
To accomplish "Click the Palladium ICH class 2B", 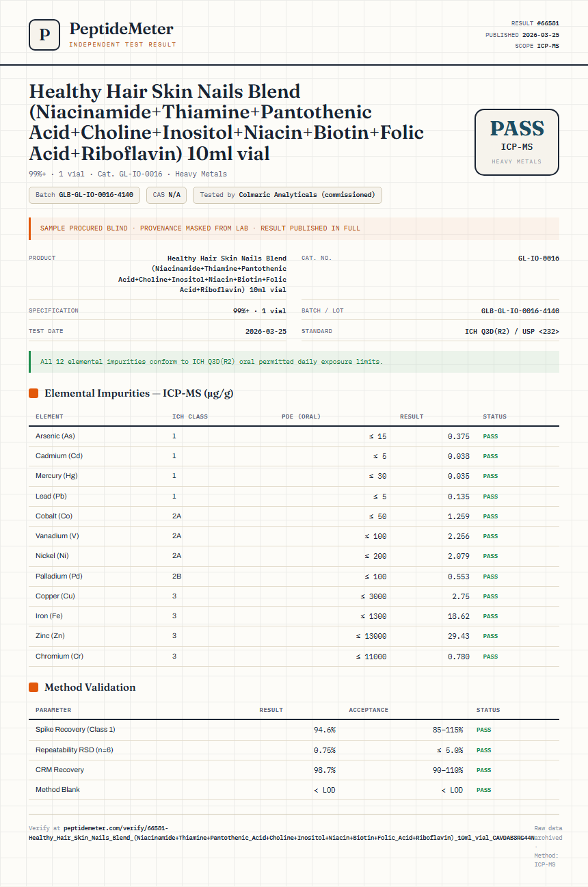I will pos(176,577).
